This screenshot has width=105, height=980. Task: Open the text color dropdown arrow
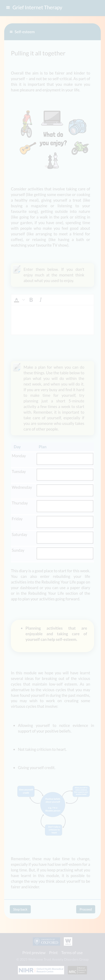(24, 300)
